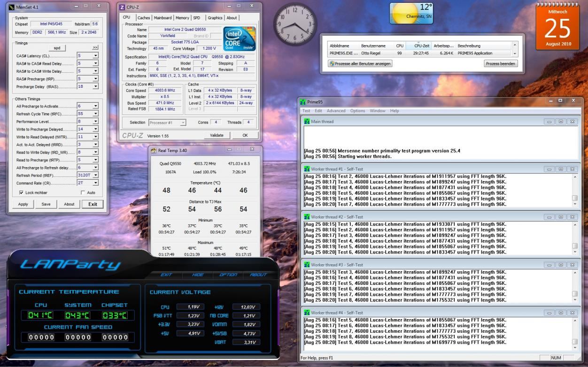
Task: Open the Graphics tab in CPU-Z
Action: click(x=215, y=18)
